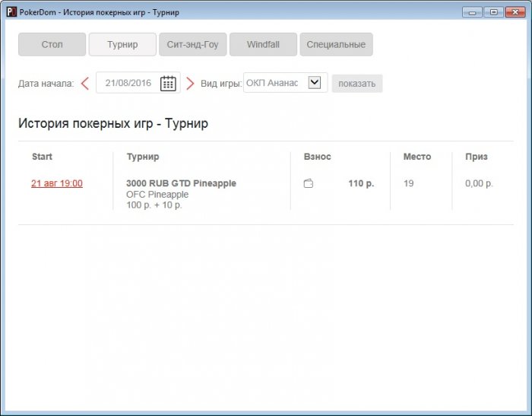Viewport: 532px width, 416px height.
Task: Switch to the Windfall tab
Action: (x=263, y=44)
